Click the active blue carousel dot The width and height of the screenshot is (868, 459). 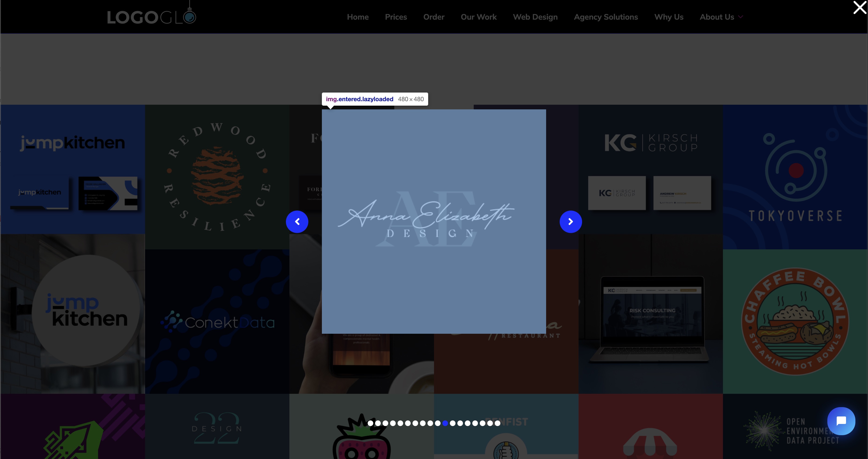tap(445, 423)
